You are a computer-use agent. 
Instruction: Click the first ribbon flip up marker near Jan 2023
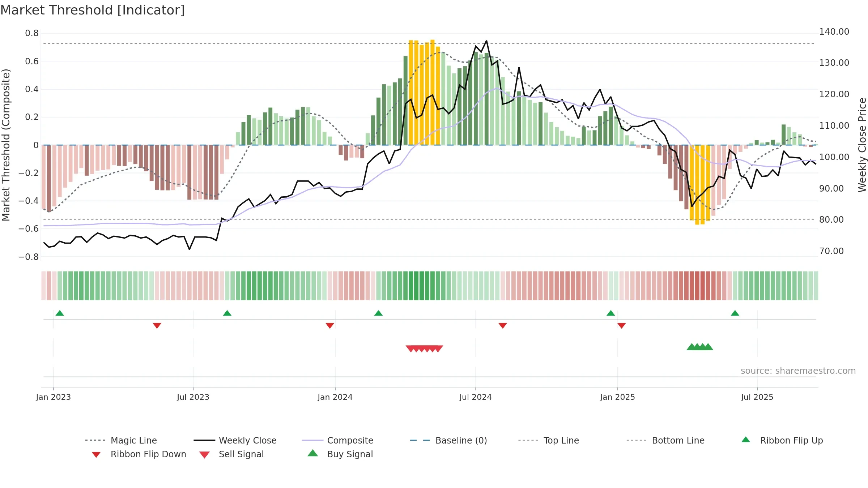pos(60,313)
